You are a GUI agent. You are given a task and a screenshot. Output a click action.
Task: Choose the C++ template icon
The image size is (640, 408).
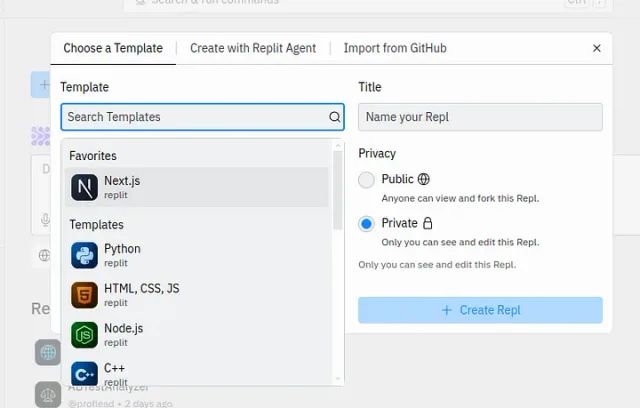(x=84, y=373)
